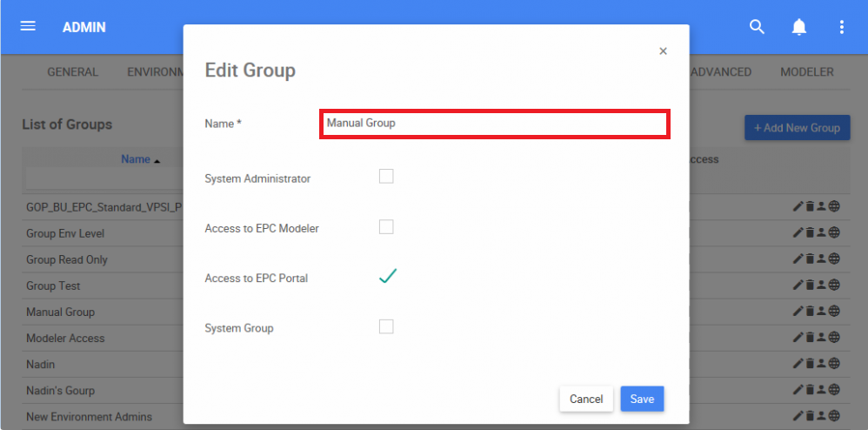This screenshot has width=868, height=430.
Task: Click the trash icon for Group Read Only
Action: [810, 259]
